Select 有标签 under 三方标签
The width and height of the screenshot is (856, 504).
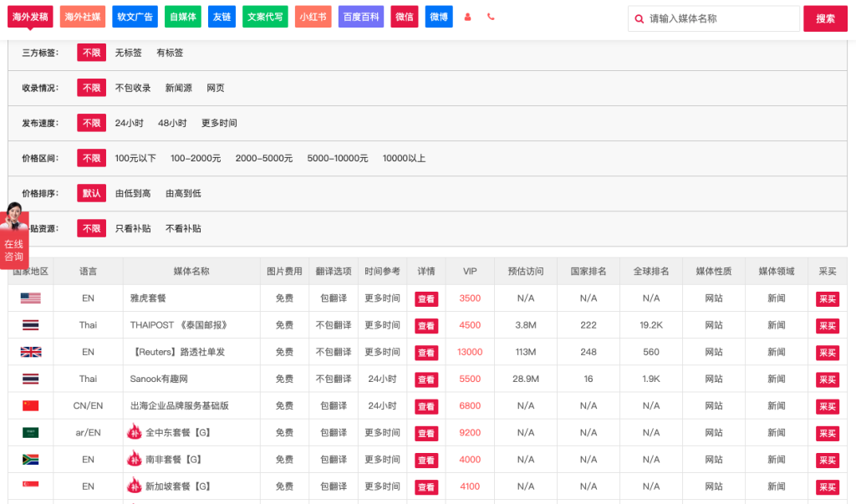(x=172, y=52)
